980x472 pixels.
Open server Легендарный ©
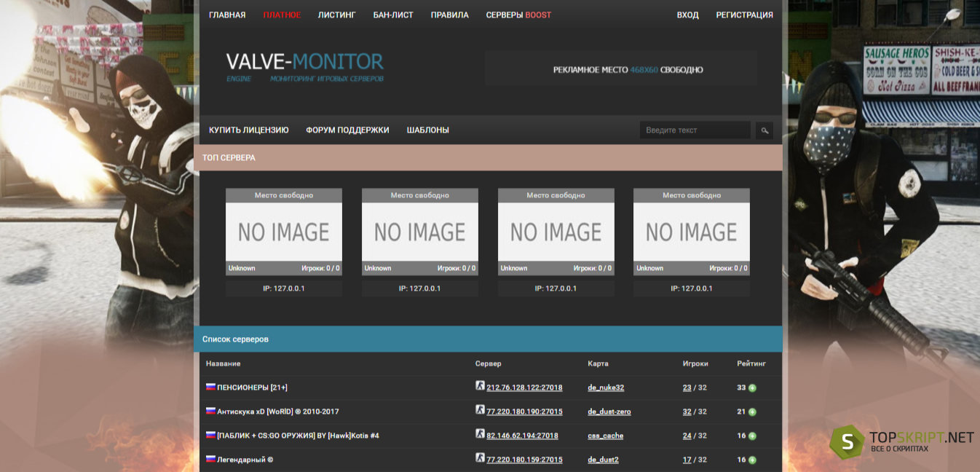pos(245,460)
